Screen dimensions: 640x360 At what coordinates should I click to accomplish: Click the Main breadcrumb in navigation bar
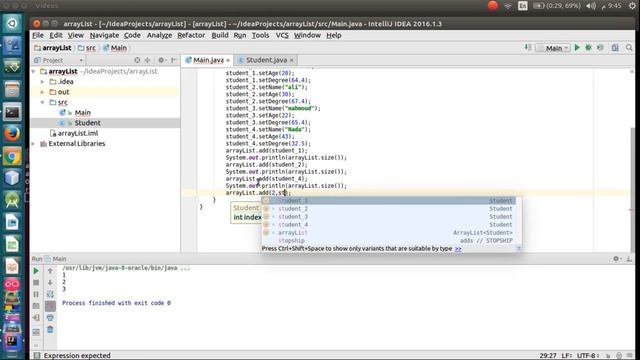coord(115,48)
